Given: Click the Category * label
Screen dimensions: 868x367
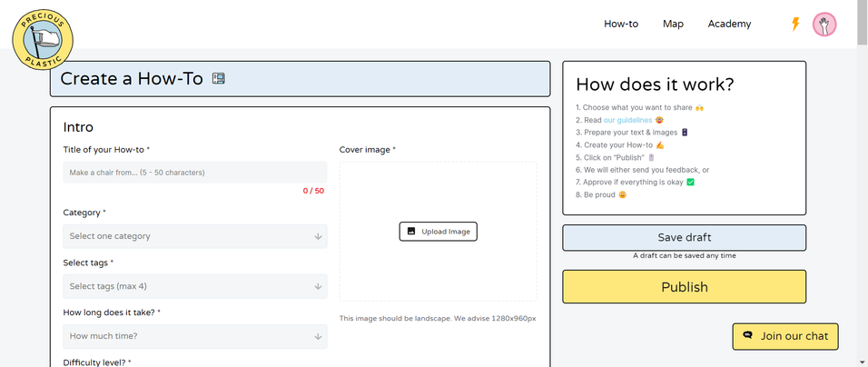Looking at the screenshot, I should (84, 213).
